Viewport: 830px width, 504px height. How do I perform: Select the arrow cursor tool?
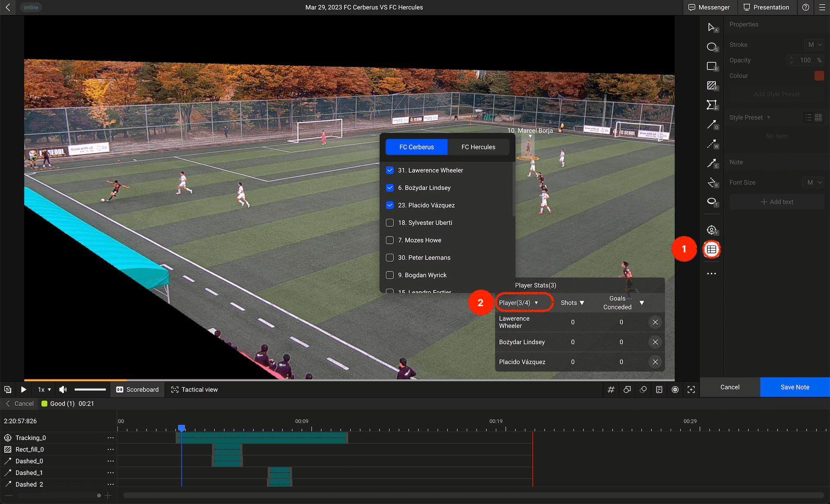(x=711, y=27)
